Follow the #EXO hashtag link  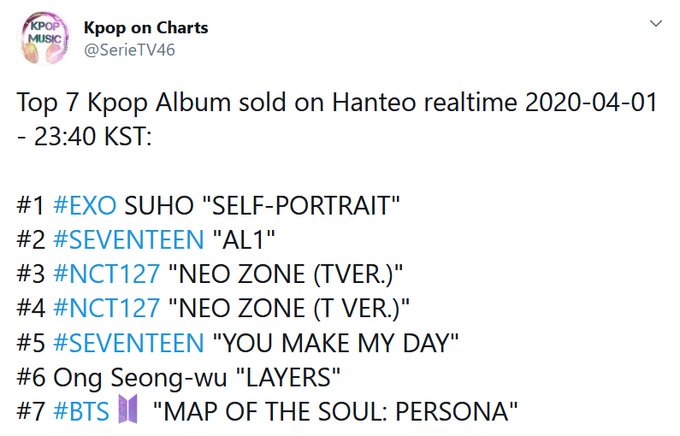click(85, 205)
